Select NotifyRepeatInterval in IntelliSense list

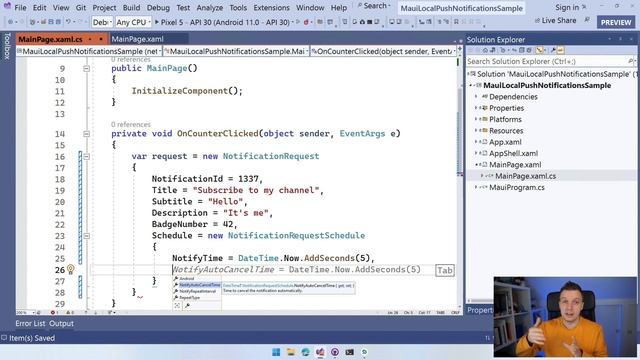coord(197,291)
